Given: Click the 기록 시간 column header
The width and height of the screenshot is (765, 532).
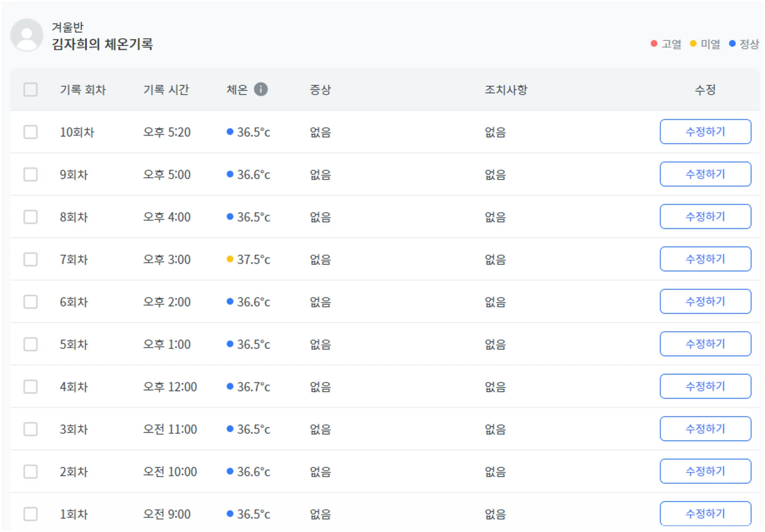Looking at the screenshot, I should (166, 90).
